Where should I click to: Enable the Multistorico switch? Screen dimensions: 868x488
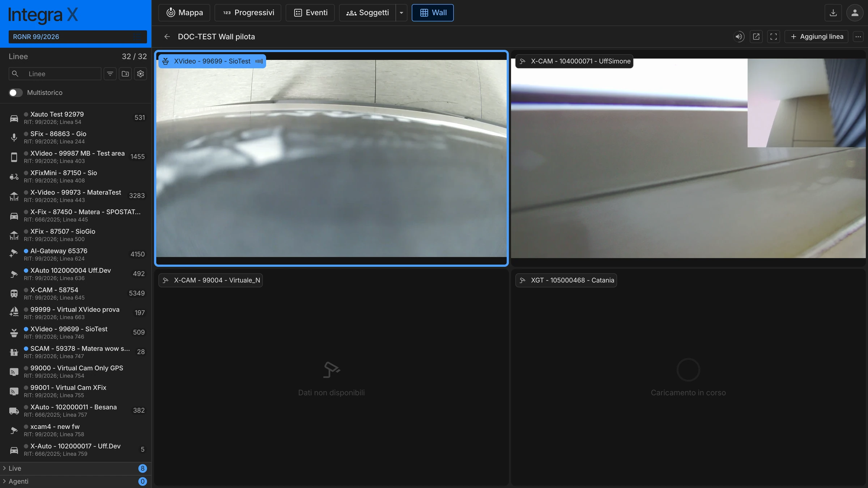pyautogui.click(x=16, y=93)
